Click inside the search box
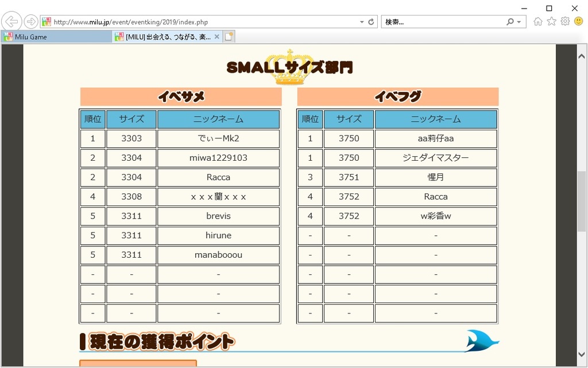The image size is (588, 368). tap(442, 22)
